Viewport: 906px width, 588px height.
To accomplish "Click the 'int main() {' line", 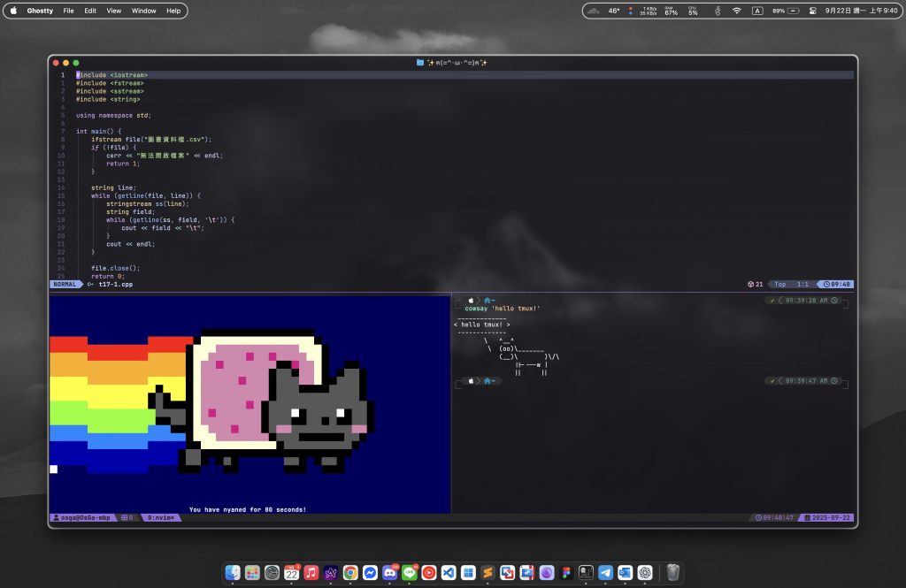I will click(99, 131).
